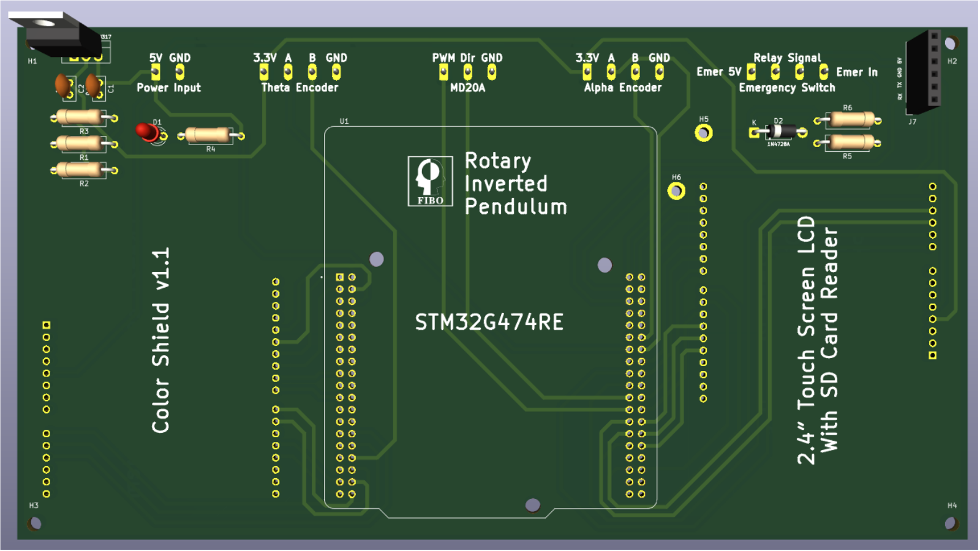Click the U1 reference designator

click(x=344, y=121)
